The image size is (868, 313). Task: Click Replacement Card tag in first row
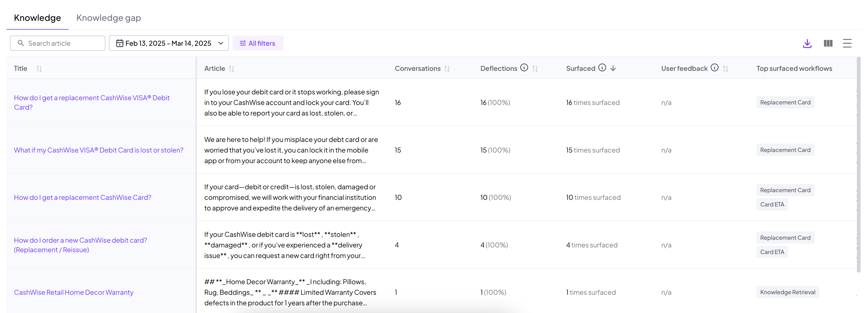point(785,102)
